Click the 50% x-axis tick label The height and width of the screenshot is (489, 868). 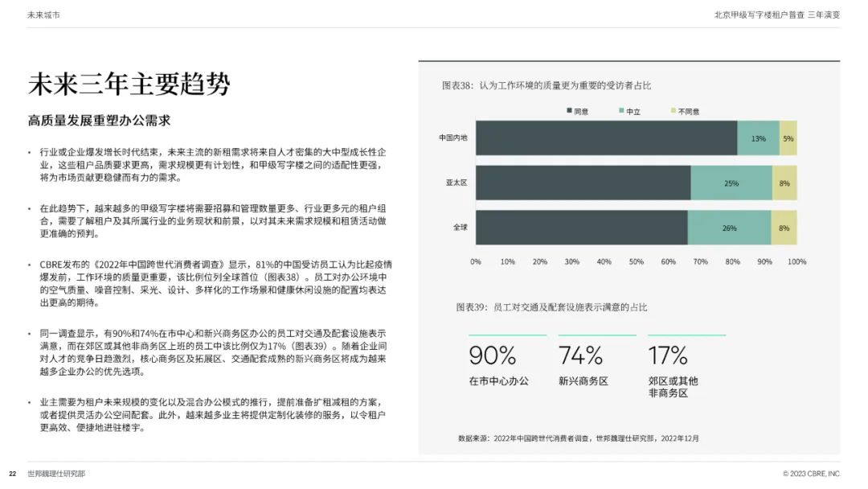(636, 261)
